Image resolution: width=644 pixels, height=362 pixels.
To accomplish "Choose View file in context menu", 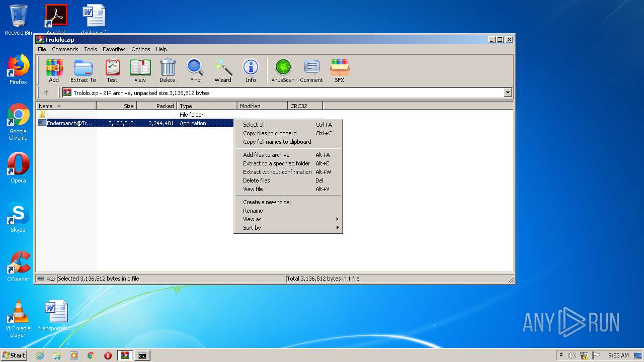I will 288,189.
